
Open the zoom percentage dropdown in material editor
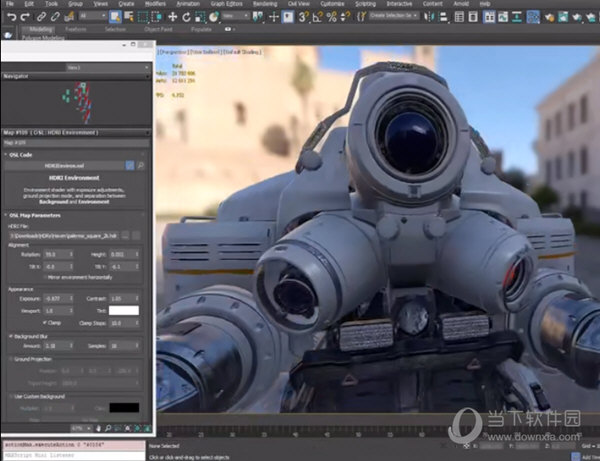(x=81, y=428)
